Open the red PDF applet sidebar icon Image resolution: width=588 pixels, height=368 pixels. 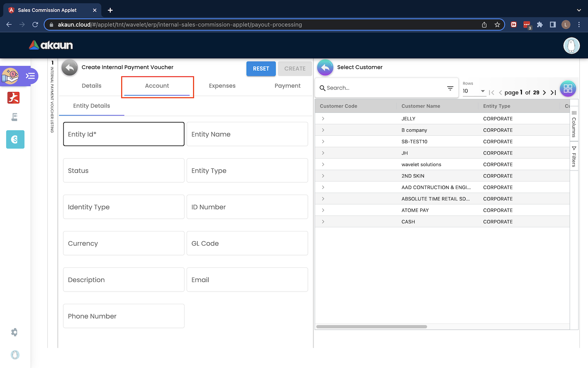tap(13, 98)
